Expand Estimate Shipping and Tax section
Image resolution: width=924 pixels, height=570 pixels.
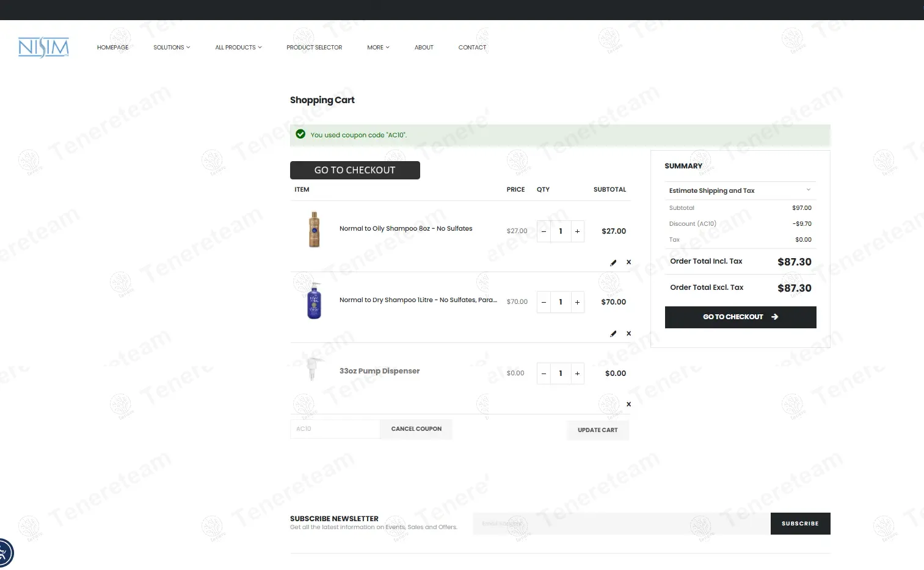coord(740,190)
